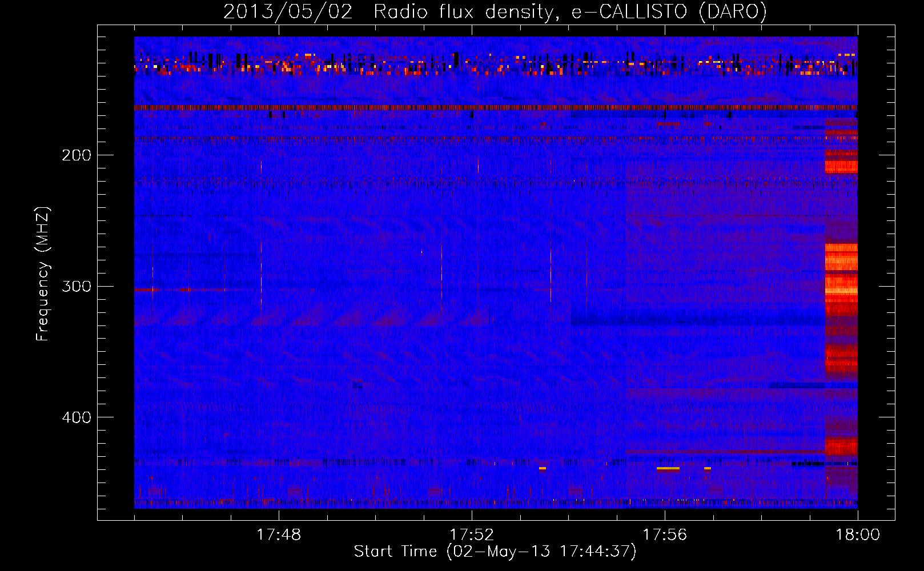
Task: Click the 17:52 time tick label
Action: (472, 535)
